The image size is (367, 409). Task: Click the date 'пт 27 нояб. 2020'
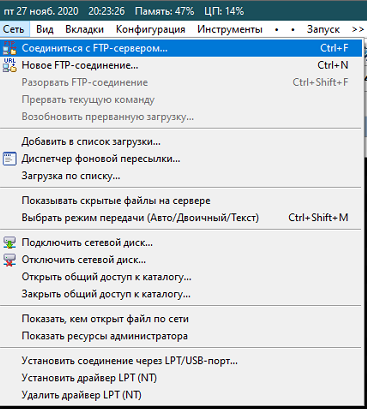(41, 11)
